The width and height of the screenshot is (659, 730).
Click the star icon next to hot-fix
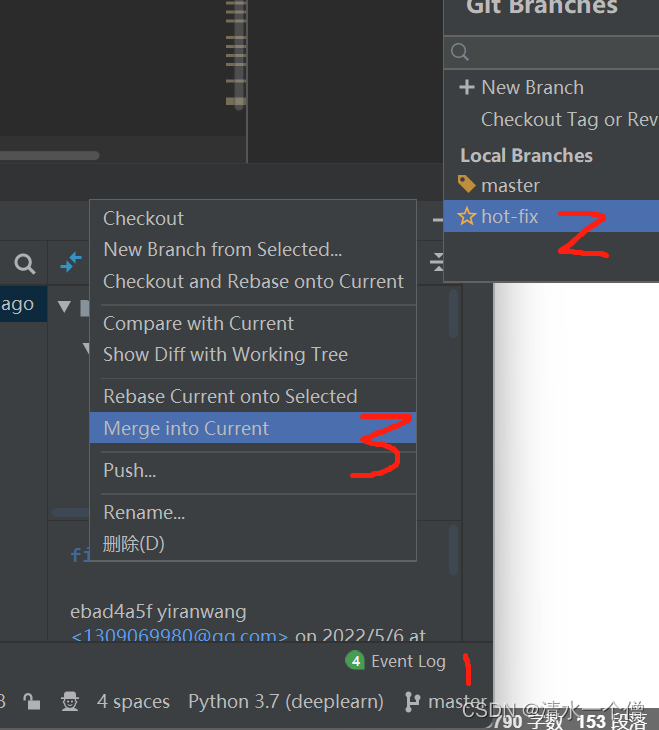(467, 216)
